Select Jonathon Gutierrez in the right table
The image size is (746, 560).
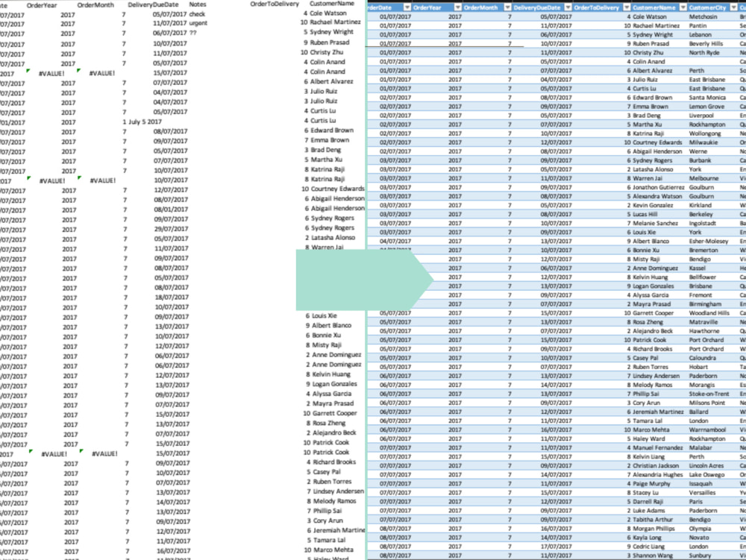659,188
